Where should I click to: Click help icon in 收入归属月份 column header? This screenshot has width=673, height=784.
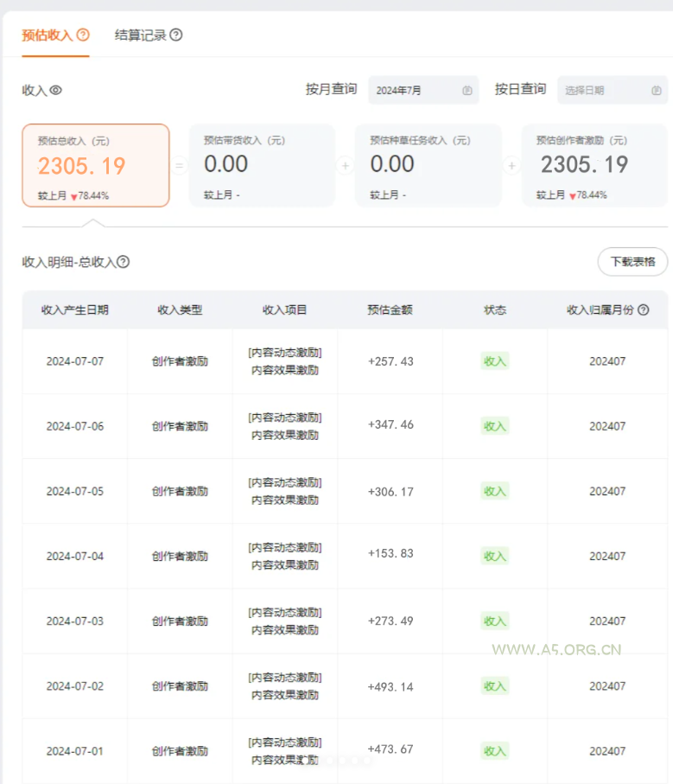click(643, 309)
